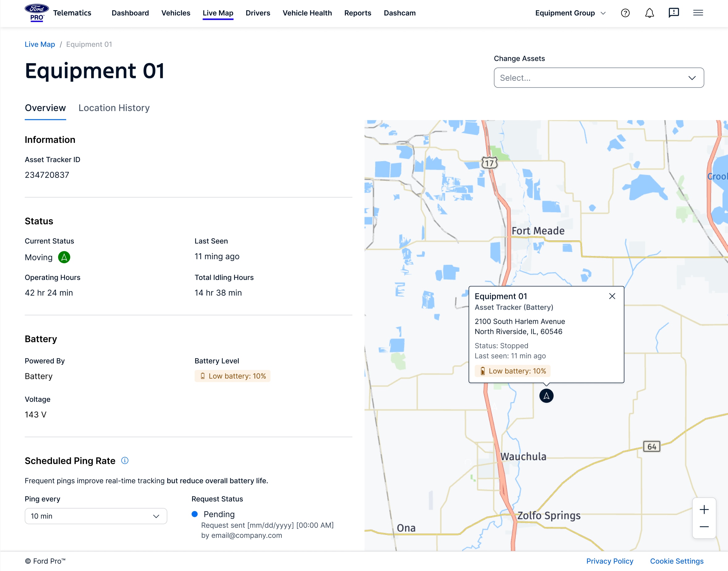Viewport: 728px width, 571px height.
Task: Open the Ping every dropdown
Action: (x=96, y=516)
